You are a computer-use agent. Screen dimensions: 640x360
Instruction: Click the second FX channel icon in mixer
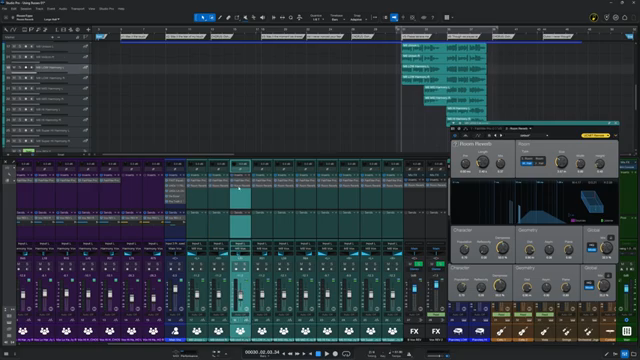pos(436,331)
